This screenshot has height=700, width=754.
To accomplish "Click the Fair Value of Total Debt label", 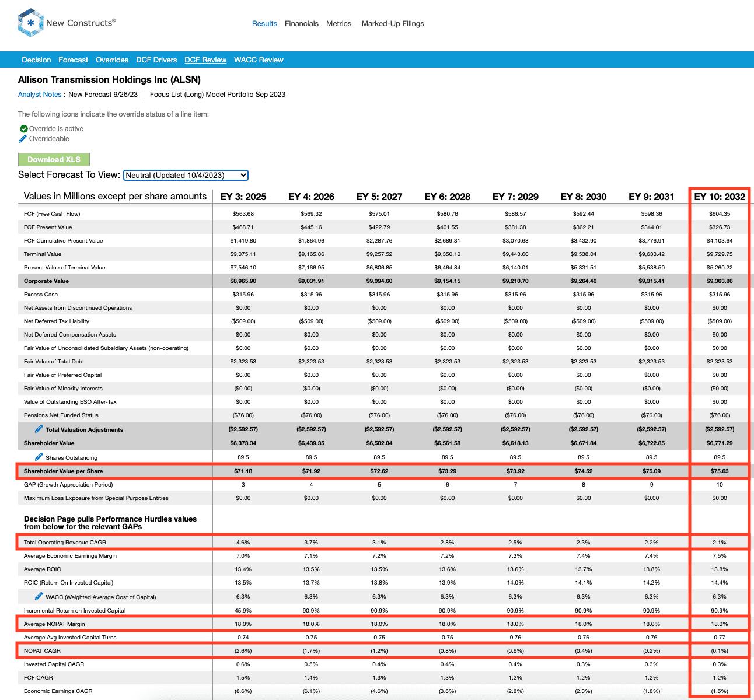I will [54, 362].
